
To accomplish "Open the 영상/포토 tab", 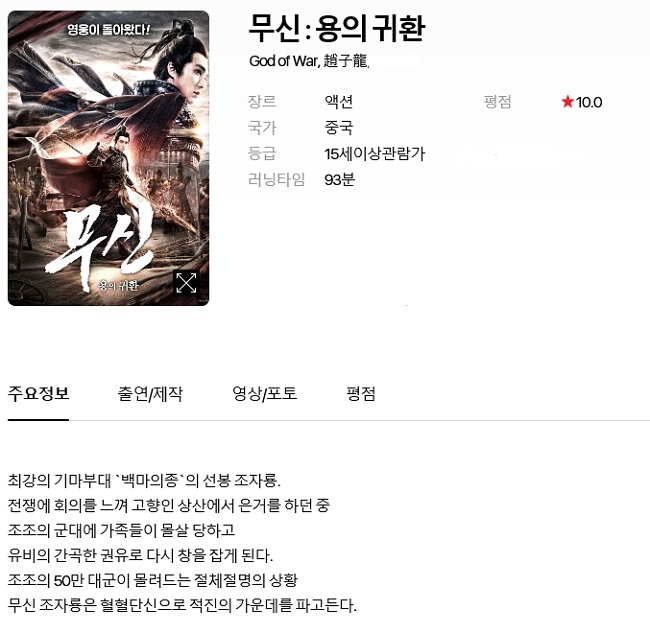I will pos(264,394).
